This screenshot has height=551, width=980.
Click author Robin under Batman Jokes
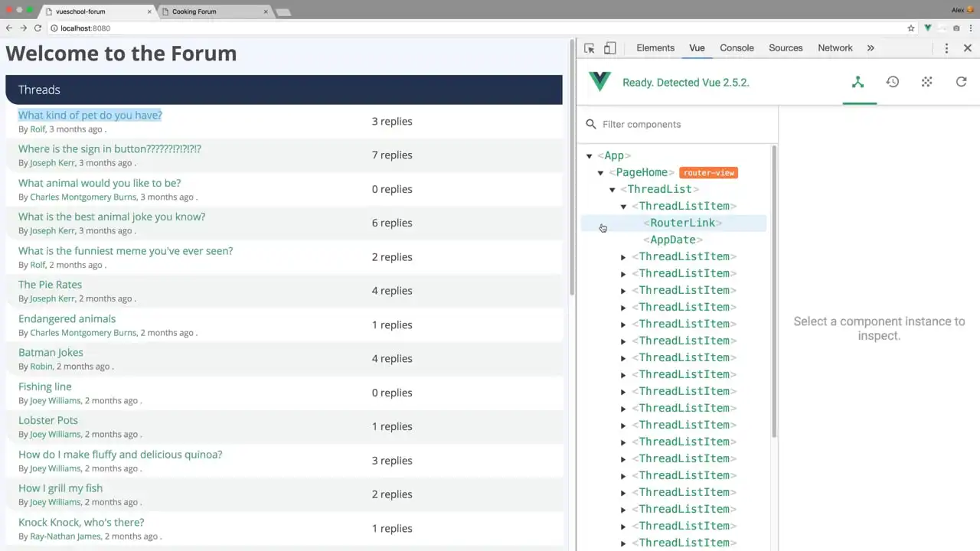tap(41, 367)
